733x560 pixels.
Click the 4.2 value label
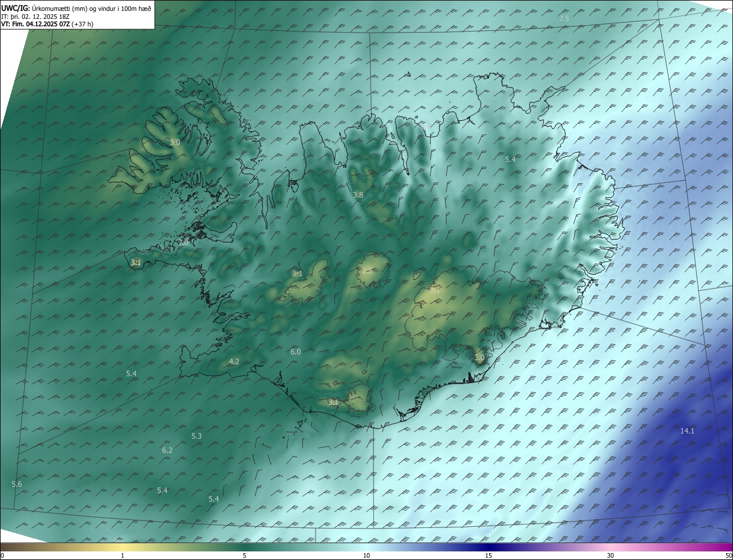tap(234, 361)
